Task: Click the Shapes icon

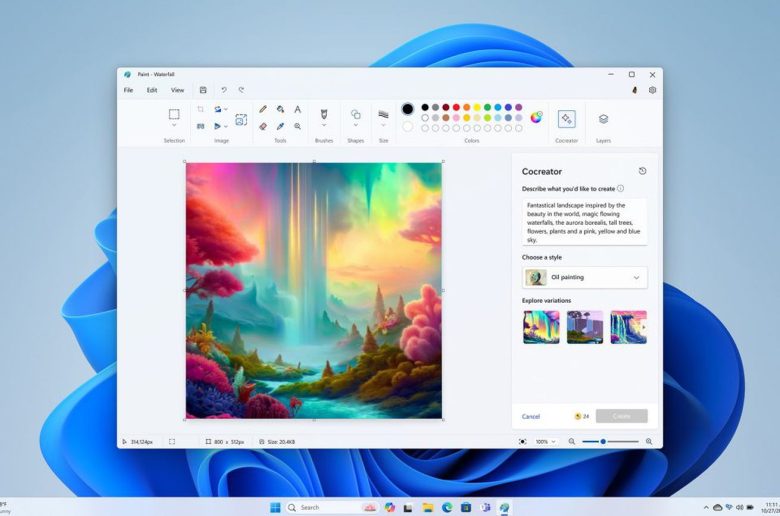Action: pos(356,114)
